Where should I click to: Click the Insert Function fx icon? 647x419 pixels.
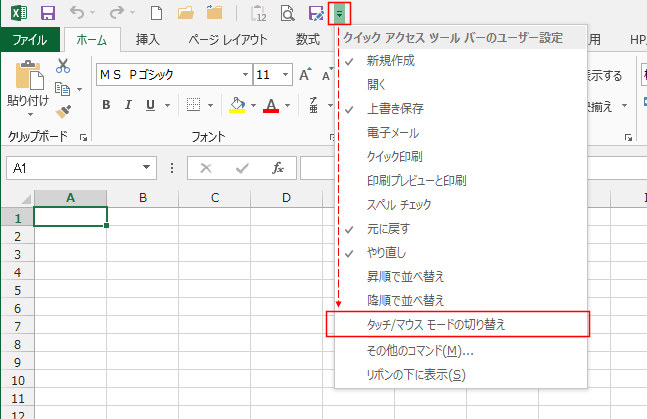pyautogui.click(x=278, y=168)
